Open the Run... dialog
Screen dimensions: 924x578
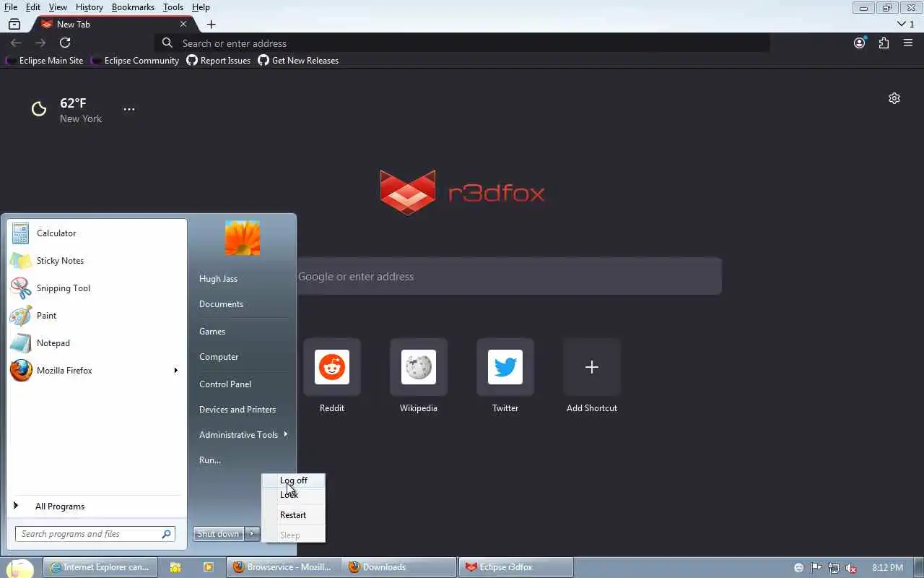click(x=210, y=460)
